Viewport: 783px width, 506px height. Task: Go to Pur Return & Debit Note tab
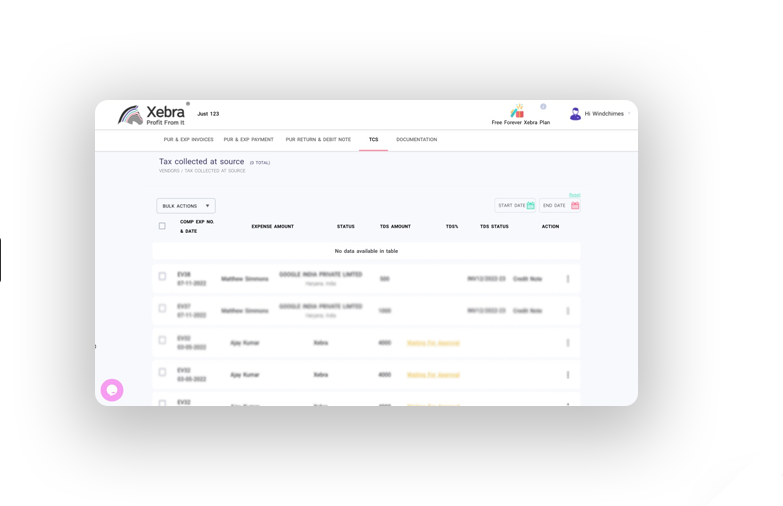tap(318, 140)
